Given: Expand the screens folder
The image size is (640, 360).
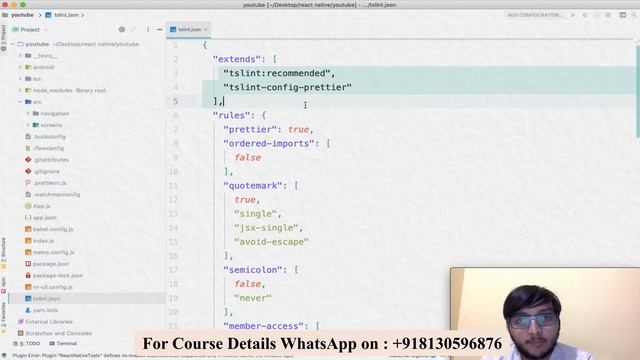Looking at the screenshot, I should coord(28,125).
